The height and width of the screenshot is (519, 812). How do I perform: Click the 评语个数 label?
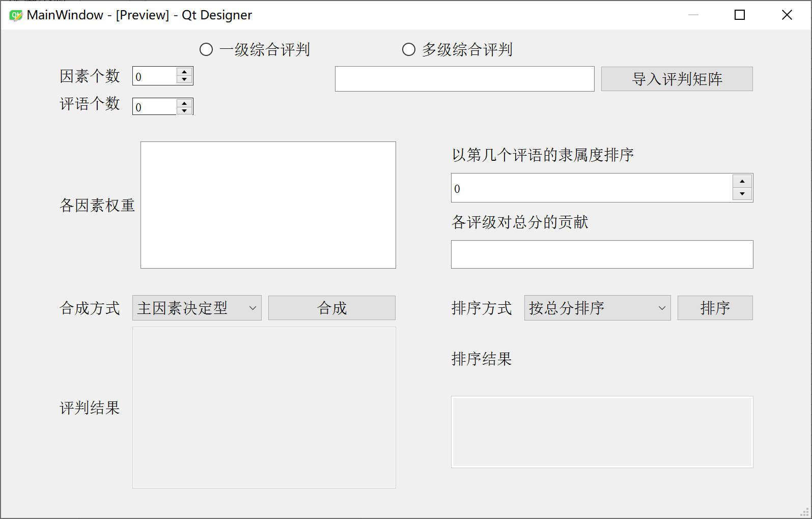(x=90, y=104)
